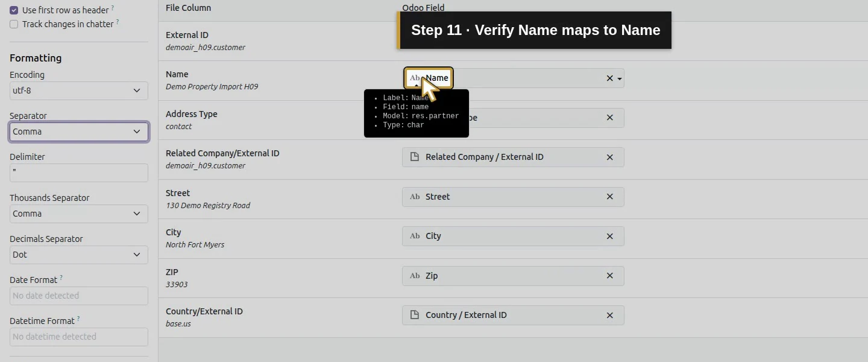Open the Separator Comma dropdown
The width and height of the screenshot is (868, 362).
pos(79,132)
